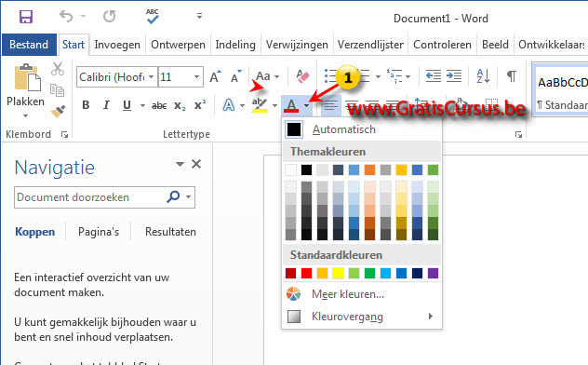The height and width of the screenshot is (365, 588).
Task: Pick the yellow standard color swatch
Action: click(338, 273)
